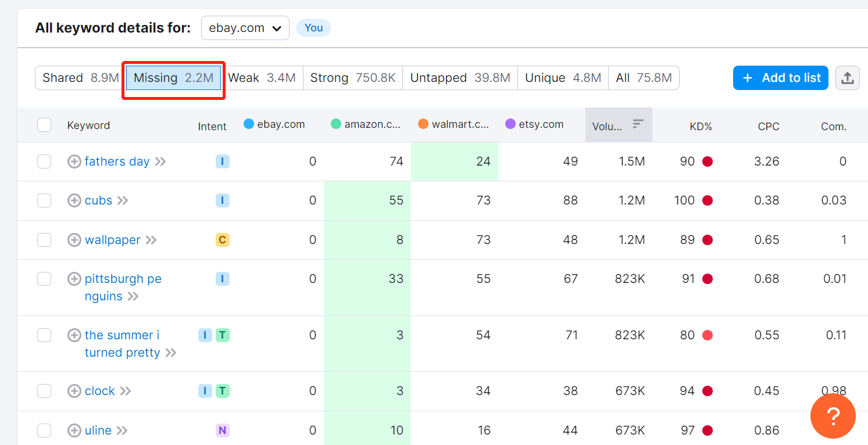
Task: Click the double-arrow icon after wallpaper
Action: click(151, 240)
